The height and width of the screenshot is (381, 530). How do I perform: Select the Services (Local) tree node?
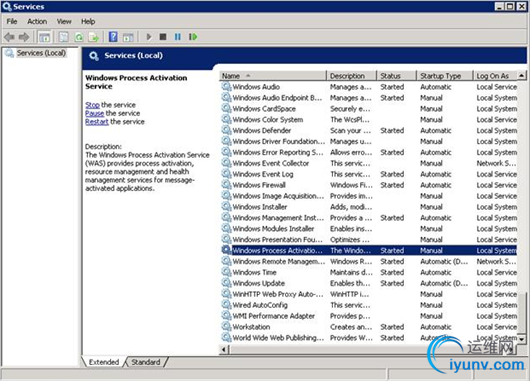coord(41,53)
